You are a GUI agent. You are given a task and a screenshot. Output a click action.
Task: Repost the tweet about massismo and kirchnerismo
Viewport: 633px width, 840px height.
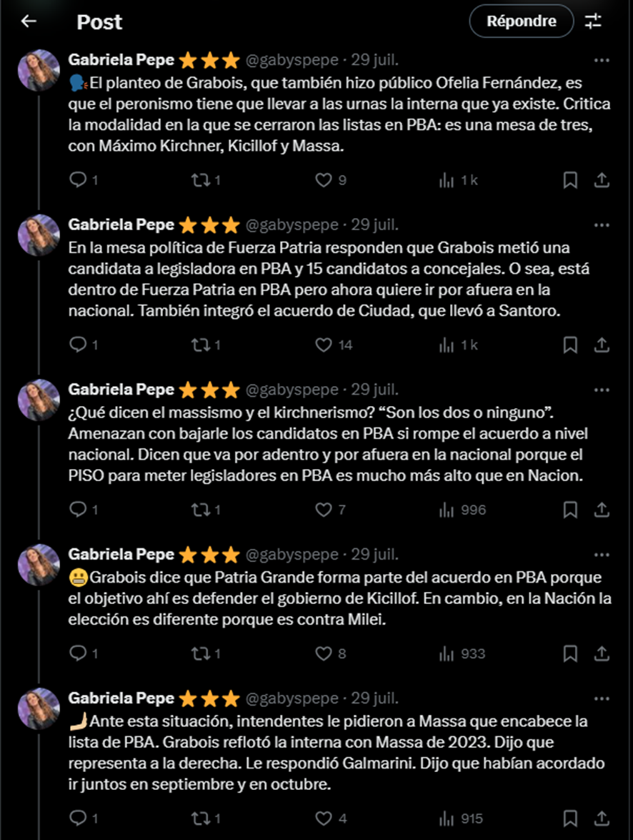(x=201, y=510)
